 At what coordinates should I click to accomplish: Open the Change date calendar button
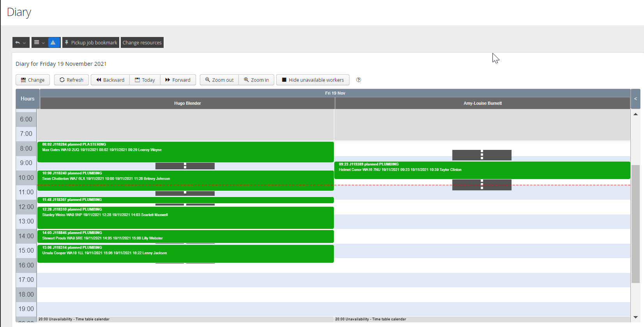[x=33, y=80]
